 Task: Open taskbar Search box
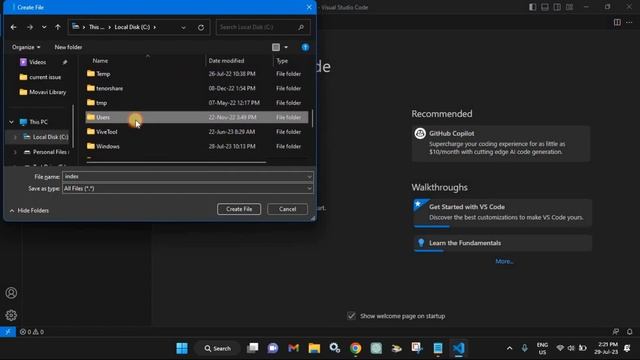218,348
